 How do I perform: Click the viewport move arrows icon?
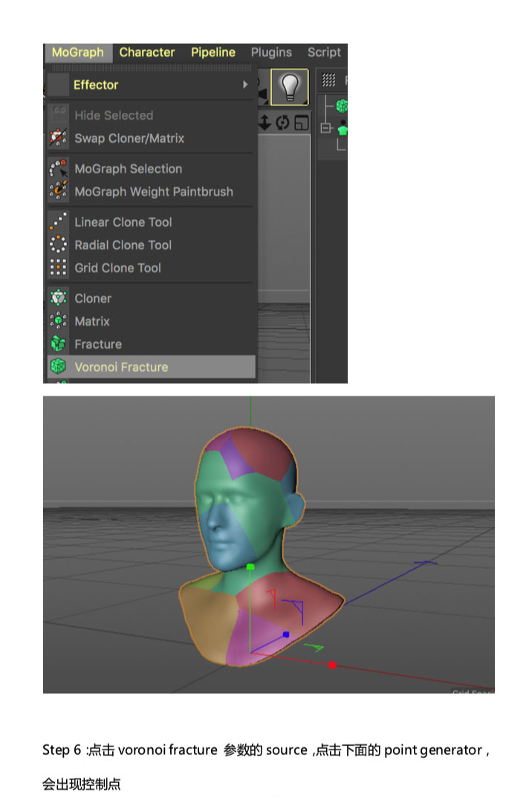[265, 122]
